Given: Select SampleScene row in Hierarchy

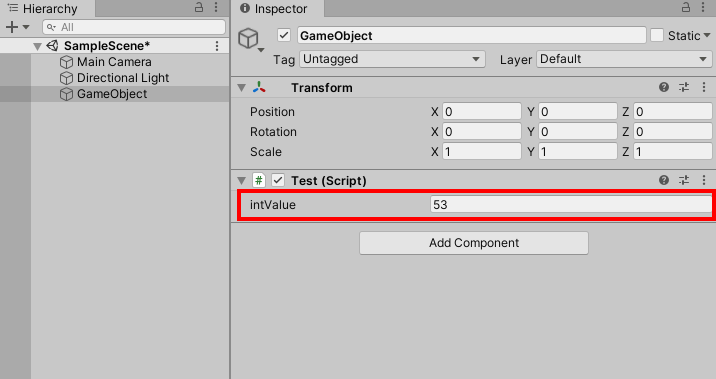Looking at the screenshot, I should (114, 46).
